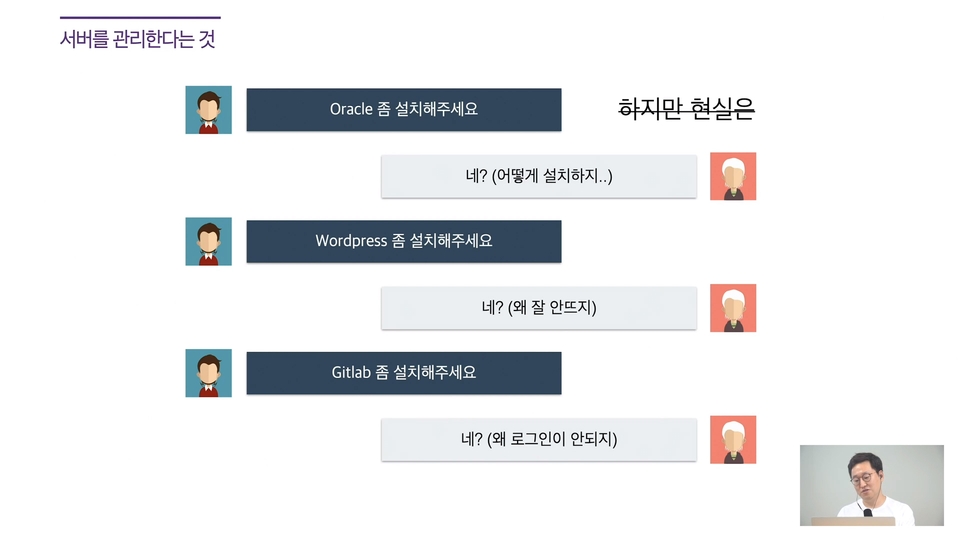Viewport: 960px width, 540px height.
Task: Click the requester avatar beside the Oracle message
Action: click(x=209, y=110)
